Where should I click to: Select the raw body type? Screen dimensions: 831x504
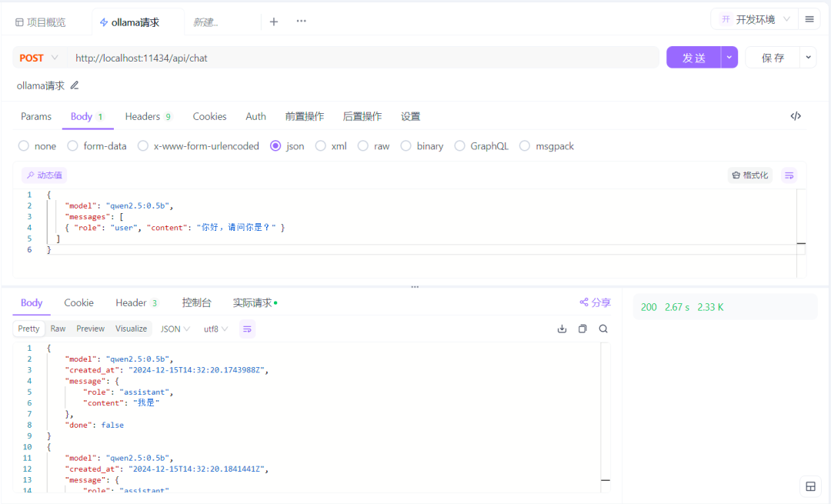tap(374, 146)
